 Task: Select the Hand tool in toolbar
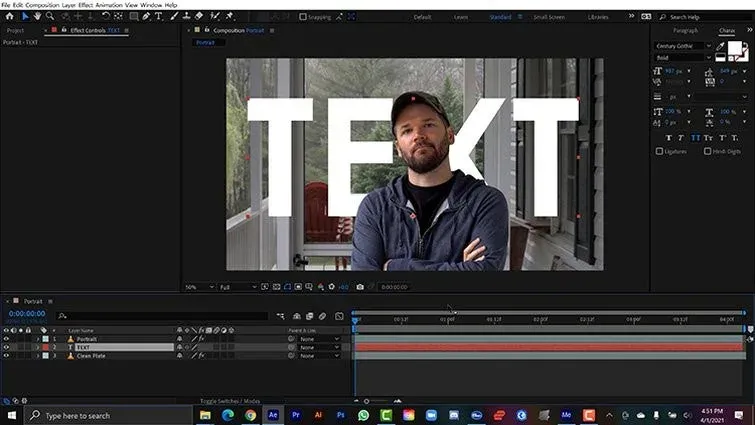37,16
